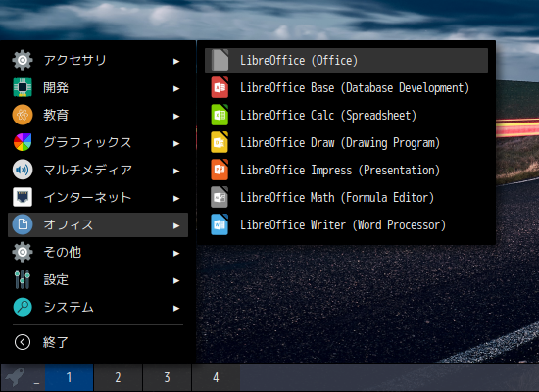The image size is (539, 392).
Task: Expand the システム submenu arrow
Action: tap(176, 308)
